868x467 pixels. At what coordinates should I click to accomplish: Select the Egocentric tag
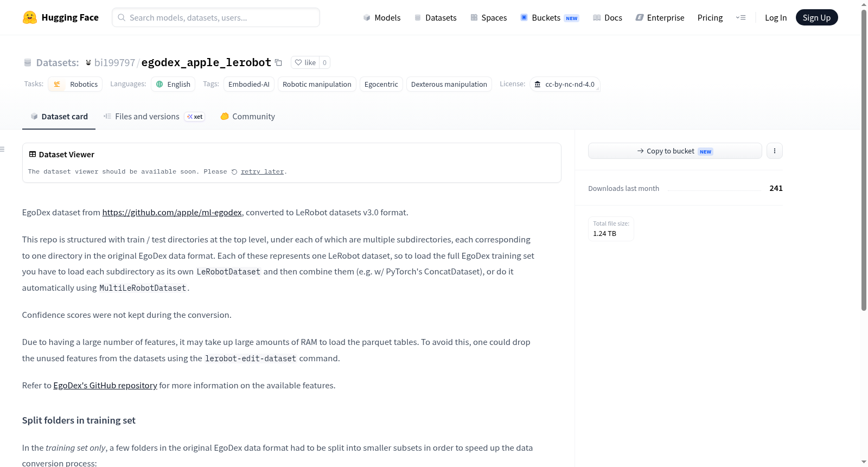tap(381, 84)
